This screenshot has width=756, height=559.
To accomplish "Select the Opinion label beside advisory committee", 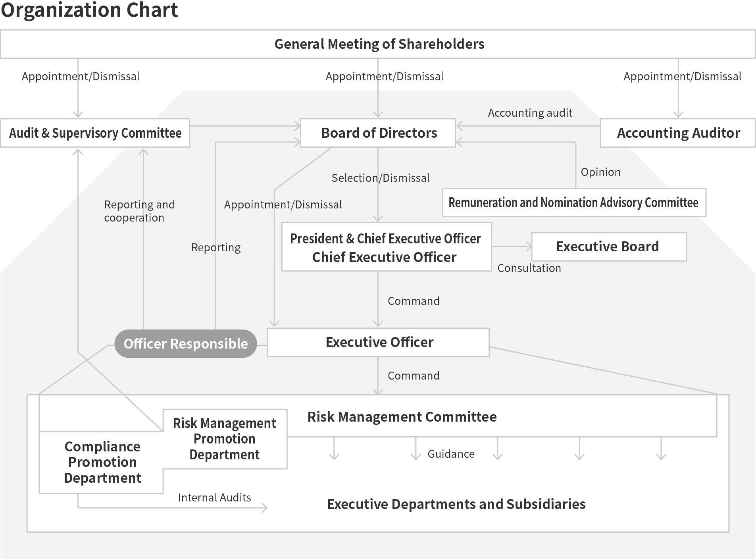I will point(600,172).
